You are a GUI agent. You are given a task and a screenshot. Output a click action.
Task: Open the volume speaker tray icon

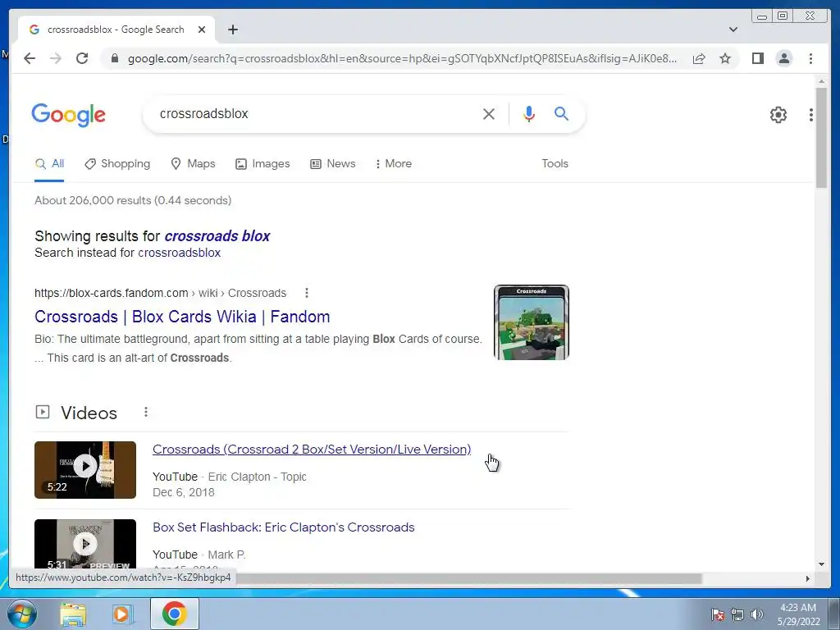[x=757, y=614]
